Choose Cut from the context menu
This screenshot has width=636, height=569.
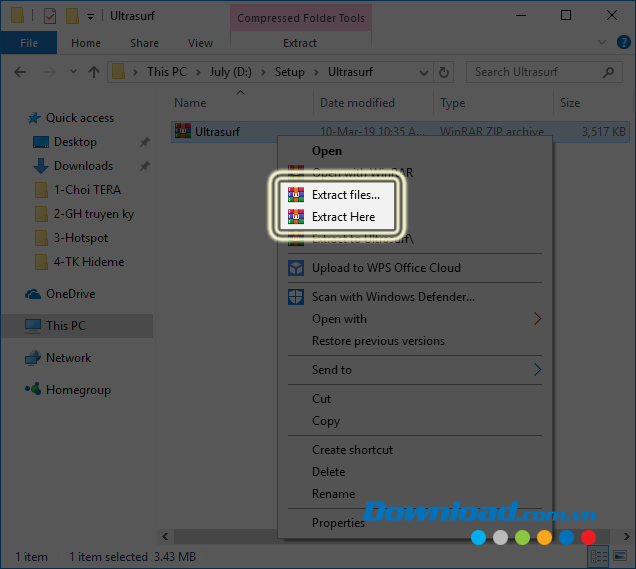click(415, 399)
